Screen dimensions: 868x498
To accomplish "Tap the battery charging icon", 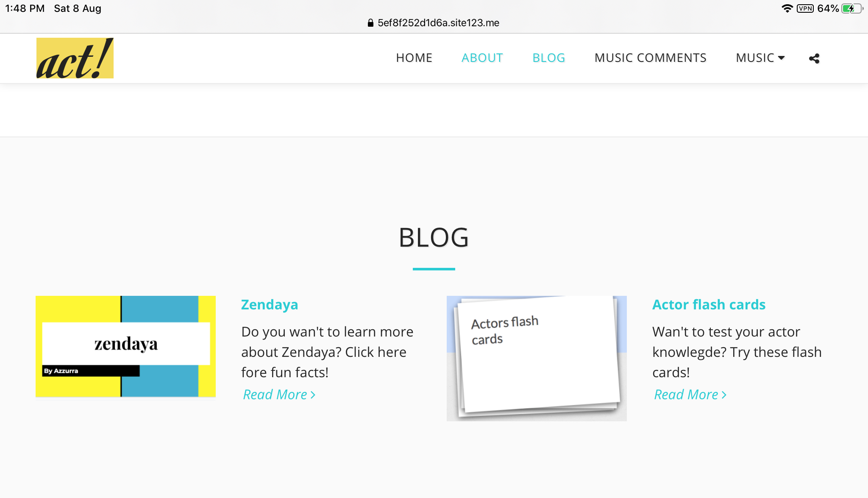I will 851,8.
